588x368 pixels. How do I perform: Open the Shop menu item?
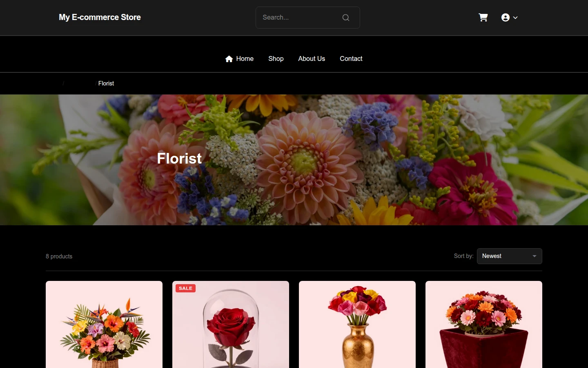[276, 59]
